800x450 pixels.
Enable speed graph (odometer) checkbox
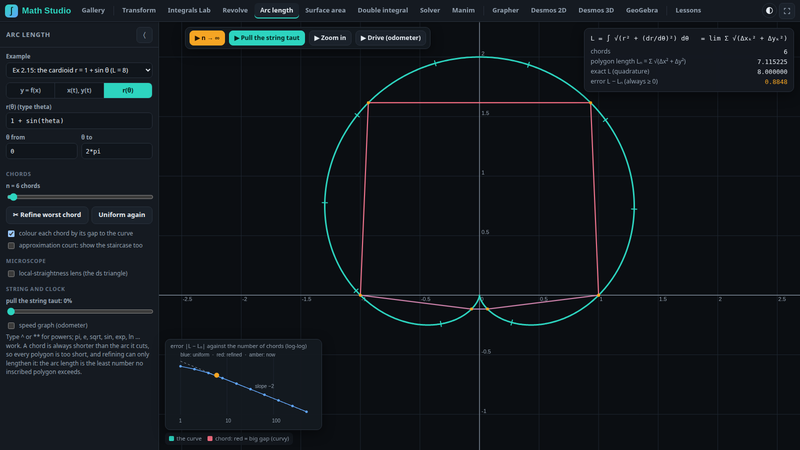11,326
